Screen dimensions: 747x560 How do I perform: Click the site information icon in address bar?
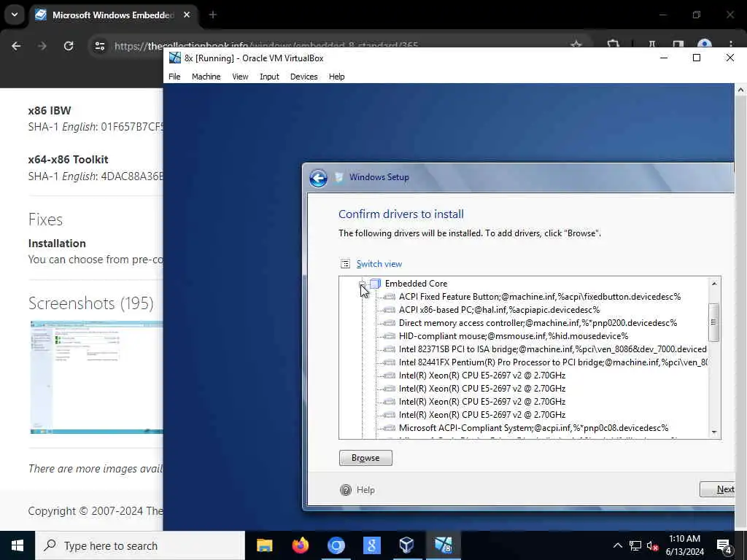coord(99,46)
